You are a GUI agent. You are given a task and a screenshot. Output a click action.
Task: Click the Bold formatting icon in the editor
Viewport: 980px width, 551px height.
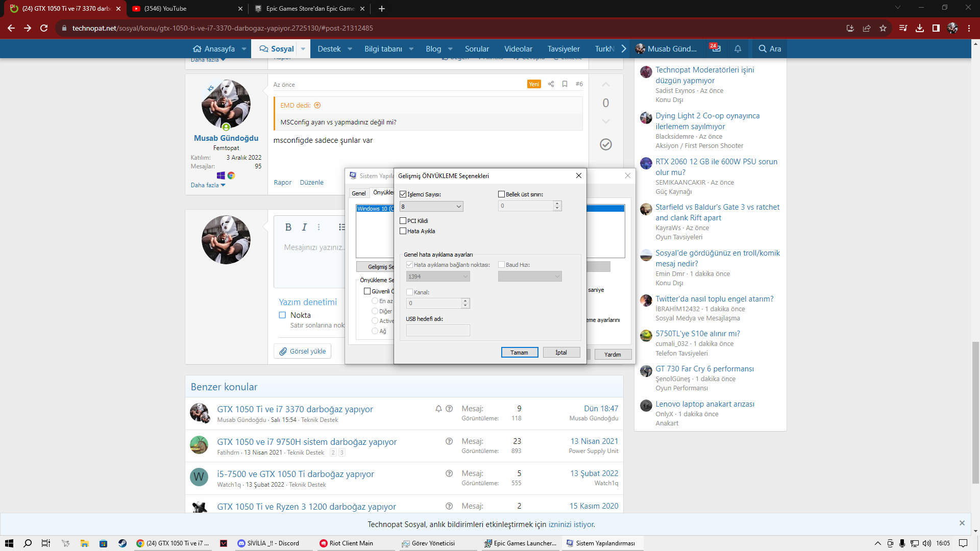[288, 228]
